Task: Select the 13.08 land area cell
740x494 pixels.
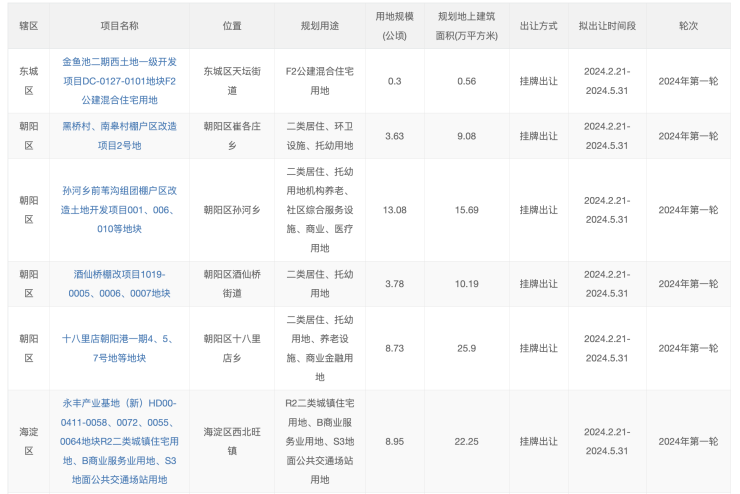Action: tap(394, 210)
